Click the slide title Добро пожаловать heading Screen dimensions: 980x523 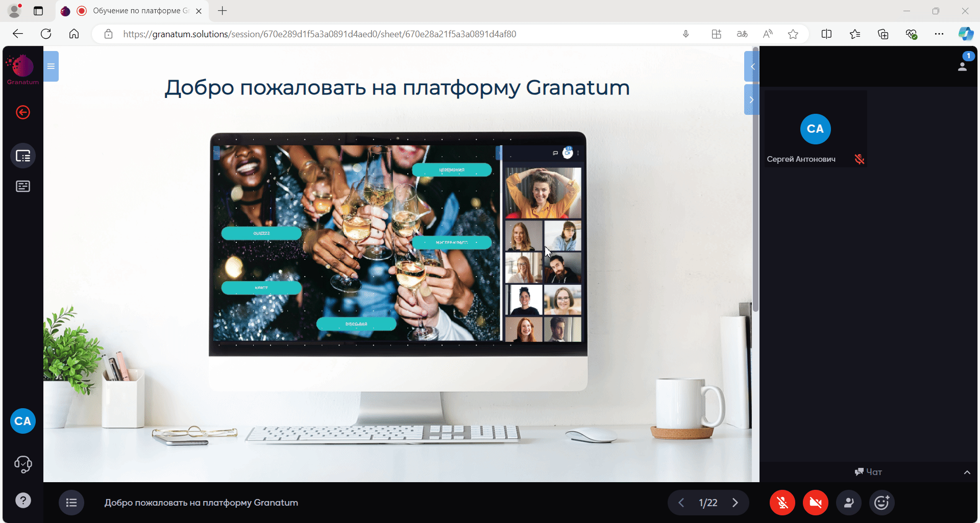pos(397,88)
